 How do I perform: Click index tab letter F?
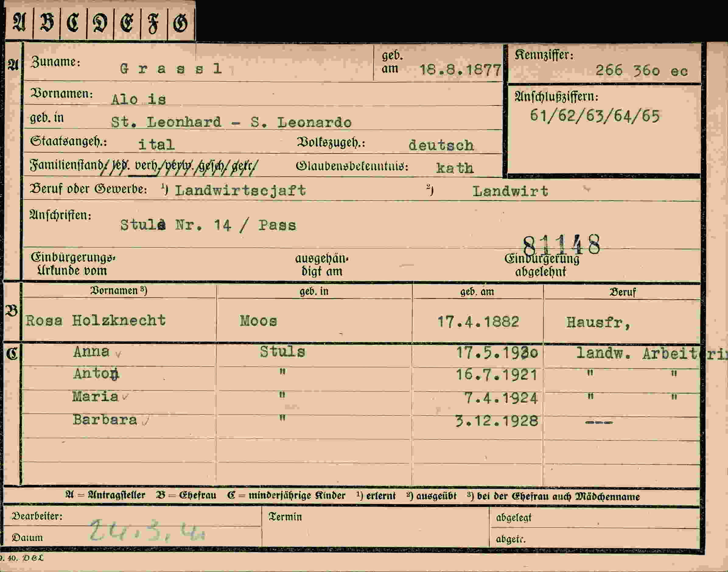coord(153,24)
